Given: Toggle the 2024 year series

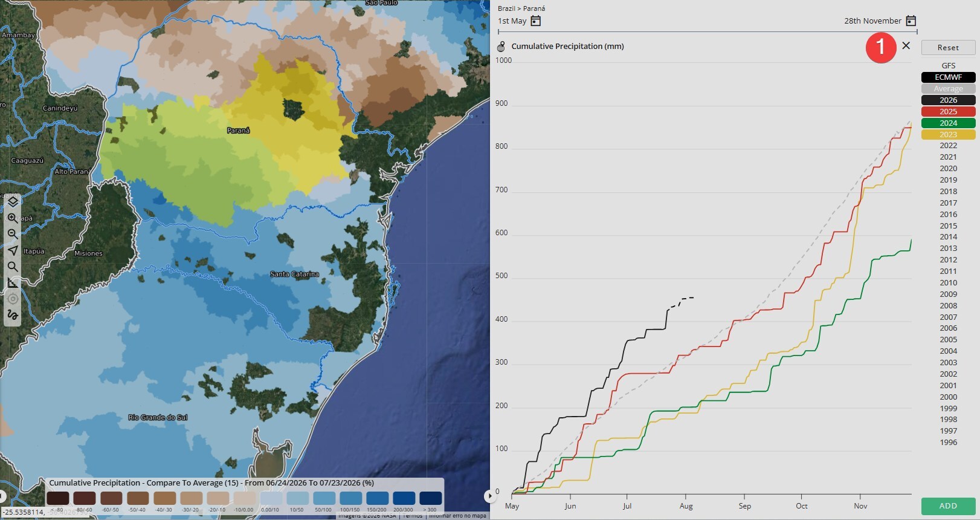Looking at the screenshot, I should 948,123.
